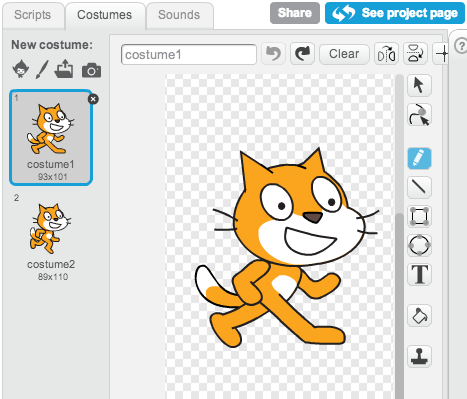Select the Stamp duplicate tool
The width and height of the screenshot is (467, 399).
tap(419, 356)
